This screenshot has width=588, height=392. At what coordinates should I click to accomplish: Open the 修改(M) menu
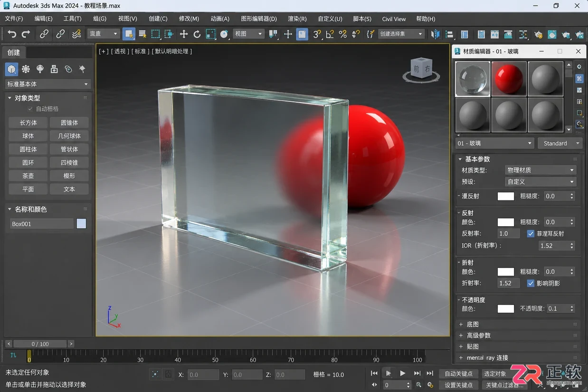(189, 19)
